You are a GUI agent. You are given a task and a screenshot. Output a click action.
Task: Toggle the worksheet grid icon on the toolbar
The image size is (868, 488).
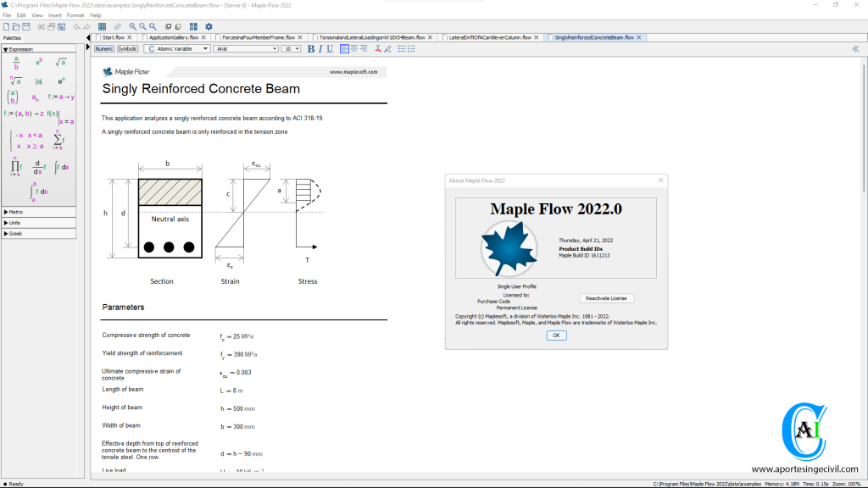pos(101,26)
